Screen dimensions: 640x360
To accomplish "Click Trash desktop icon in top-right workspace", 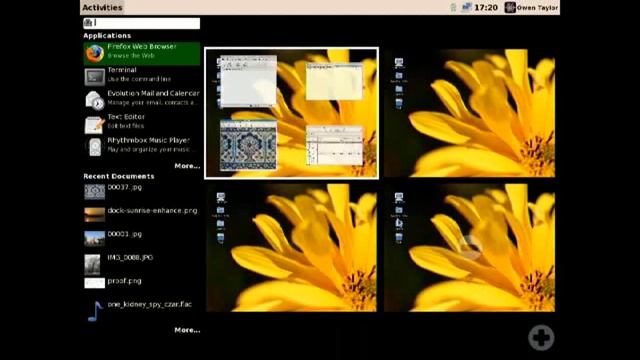I will (x=399, y=104).
